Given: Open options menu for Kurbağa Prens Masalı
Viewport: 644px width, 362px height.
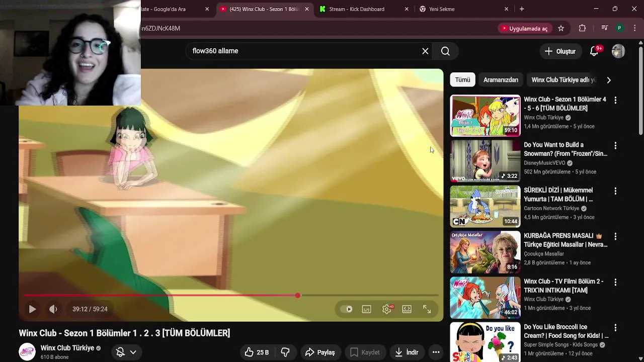Looking at the screenshot, I should point(615,236).
